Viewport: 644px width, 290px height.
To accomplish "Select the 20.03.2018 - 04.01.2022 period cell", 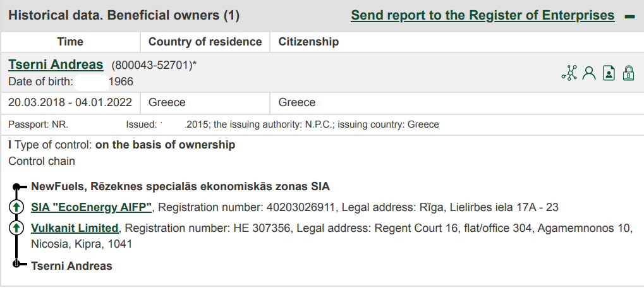I will pyautogui.click(x=70, y=102).
